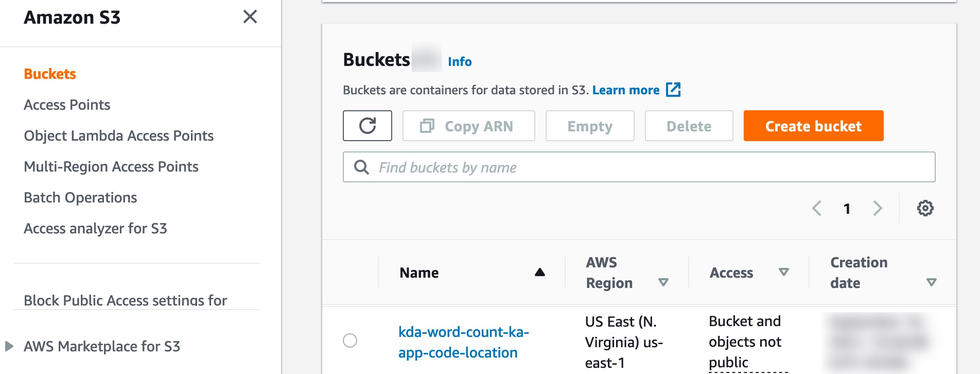Sort by Name ascending arrow
This screenshot has width=980, height=374.
[539, 272]
